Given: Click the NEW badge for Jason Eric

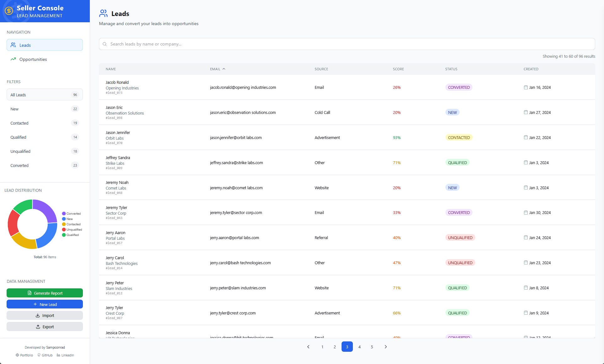Looking at the screenshot, I should tap(452, 112).
